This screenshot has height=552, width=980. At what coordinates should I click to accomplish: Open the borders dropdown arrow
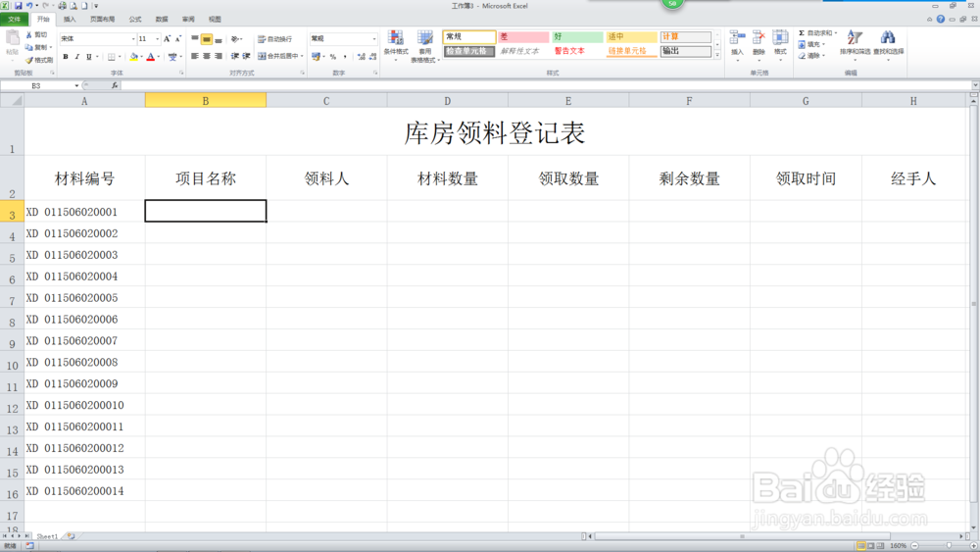click(x=120, y=57)
